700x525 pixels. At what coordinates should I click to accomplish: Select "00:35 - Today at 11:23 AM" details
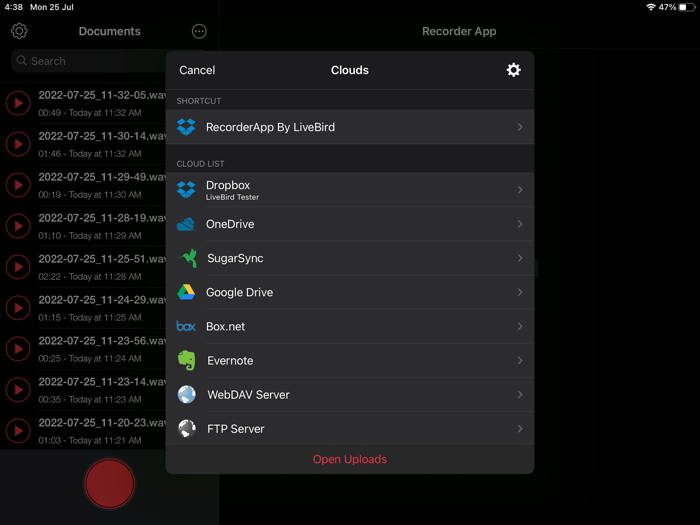(x=90, y=400)
